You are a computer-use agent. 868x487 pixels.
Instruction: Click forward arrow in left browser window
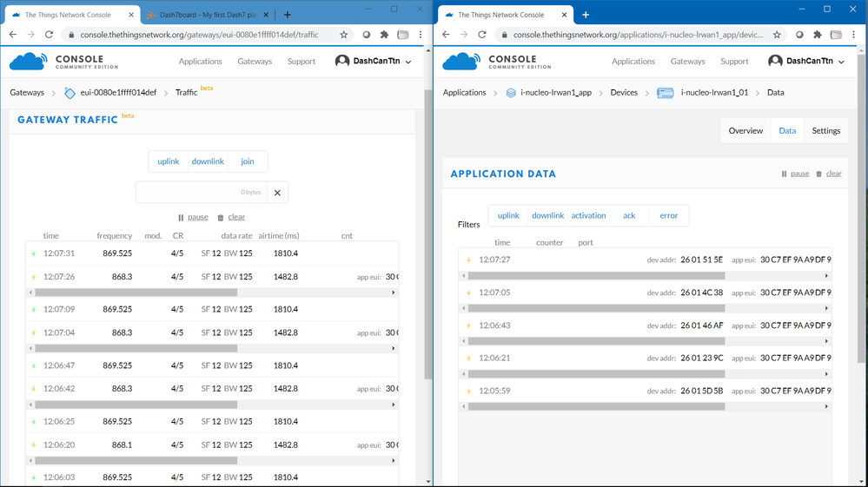[x=31, y=34]
